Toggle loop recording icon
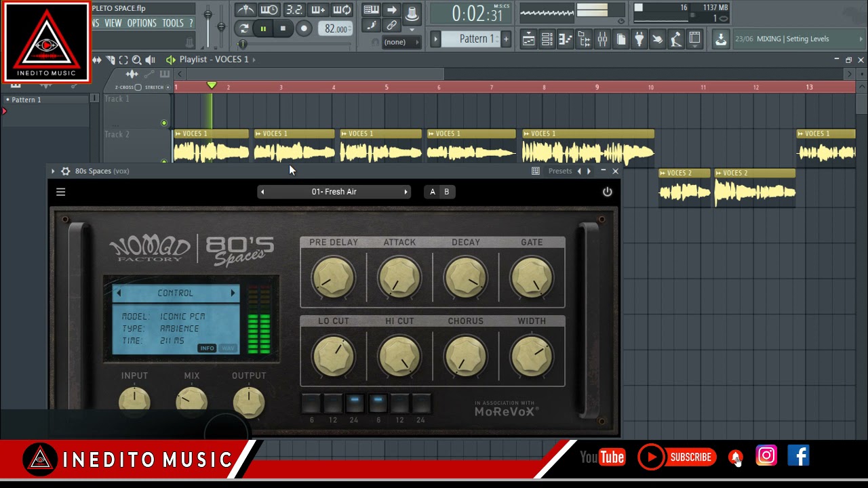Image resolution: width=868 pixels, height=488 pixels. point(342,9)
